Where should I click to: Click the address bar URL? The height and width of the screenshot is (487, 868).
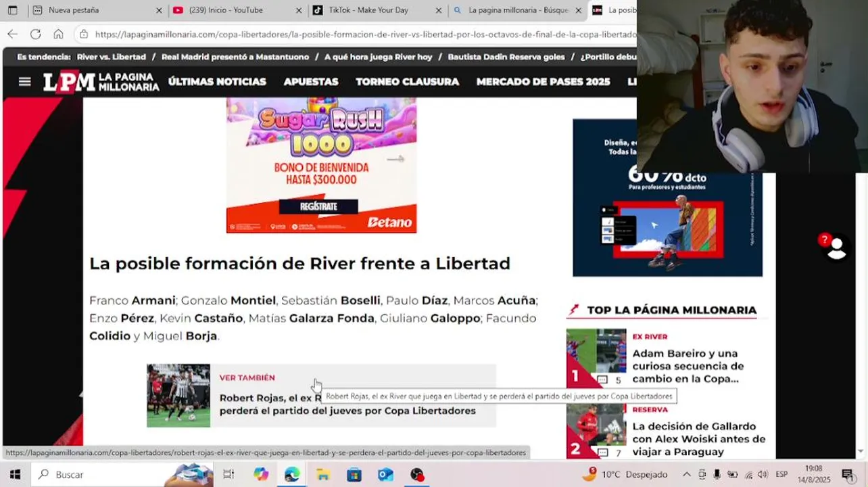[365, 34]
